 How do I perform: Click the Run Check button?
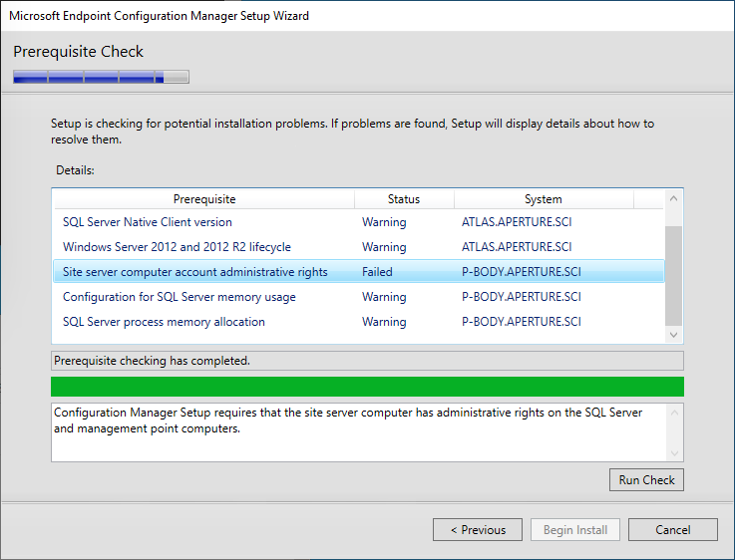pos(646,480)
